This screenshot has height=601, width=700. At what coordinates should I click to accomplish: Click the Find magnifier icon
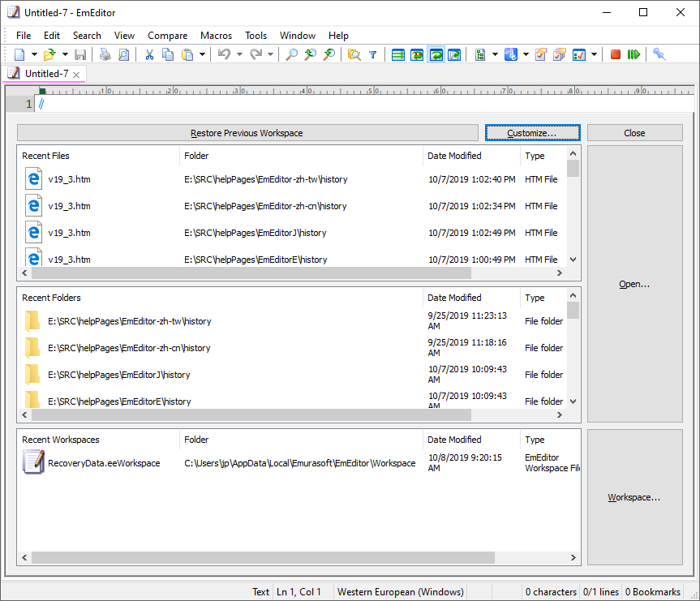[x=291, y=54]
